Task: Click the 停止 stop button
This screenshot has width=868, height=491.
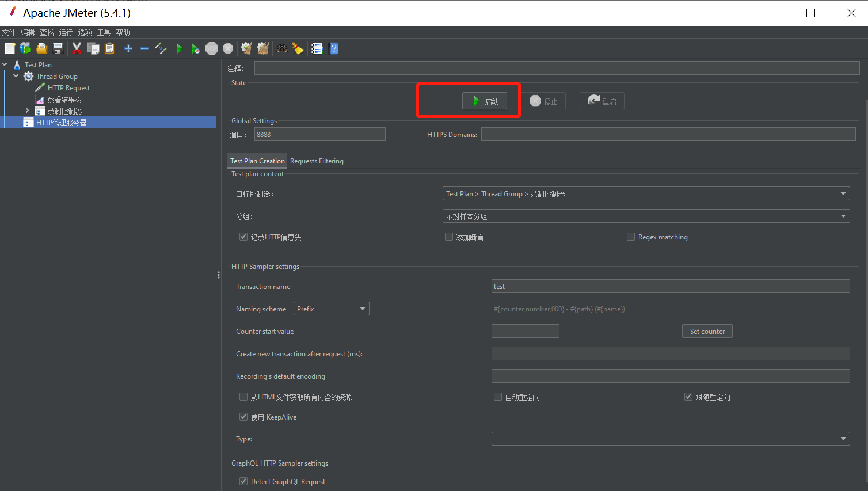Action: point(543,101)
